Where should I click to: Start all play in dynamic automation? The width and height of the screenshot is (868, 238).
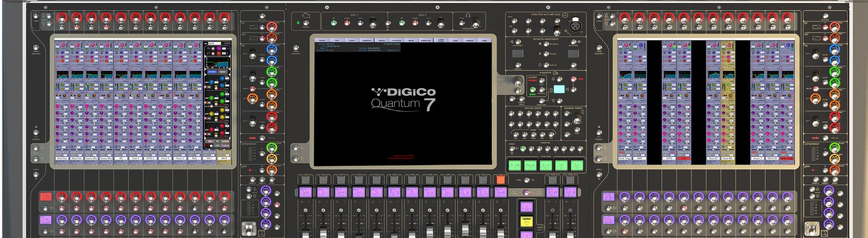coord(545,54)
